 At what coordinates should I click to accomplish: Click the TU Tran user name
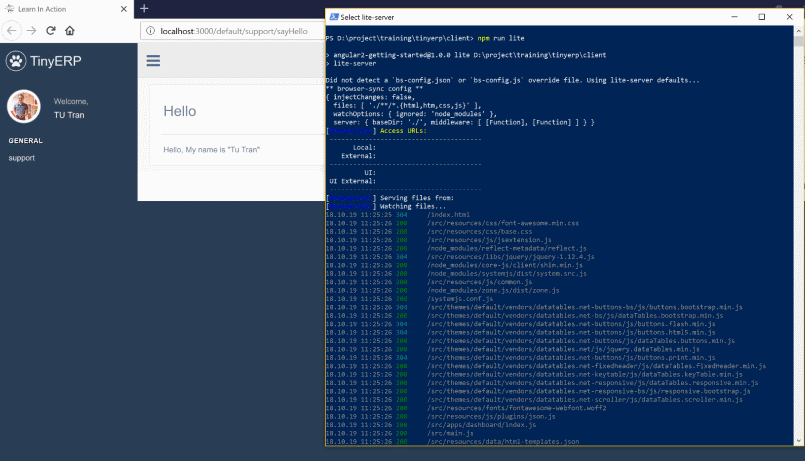69,115
